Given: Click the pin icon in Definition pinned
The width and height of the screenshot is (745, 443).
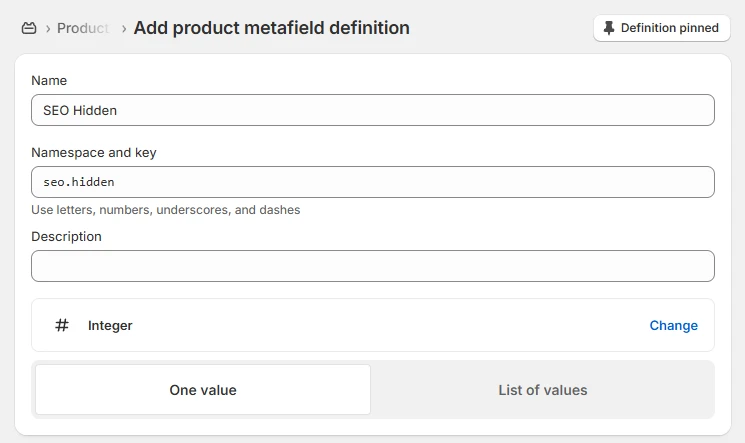Looking at the screenshot, I should [x=609, y=28].
